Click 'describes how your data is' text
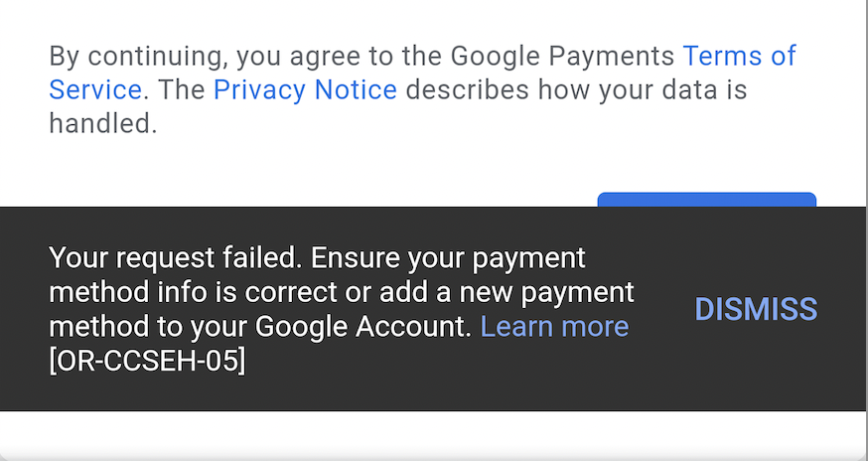 (576, 89)
